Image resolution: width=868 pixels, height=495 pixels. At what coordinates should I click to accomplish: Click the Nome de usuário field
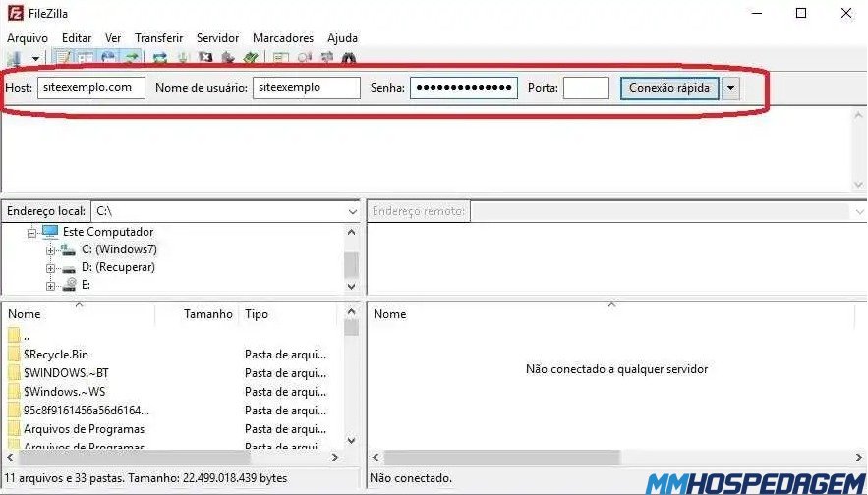[x=307, y=88]
